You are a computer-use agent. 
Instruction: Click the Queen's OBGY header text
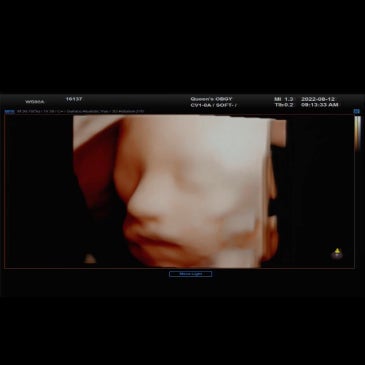pos(211,99)
